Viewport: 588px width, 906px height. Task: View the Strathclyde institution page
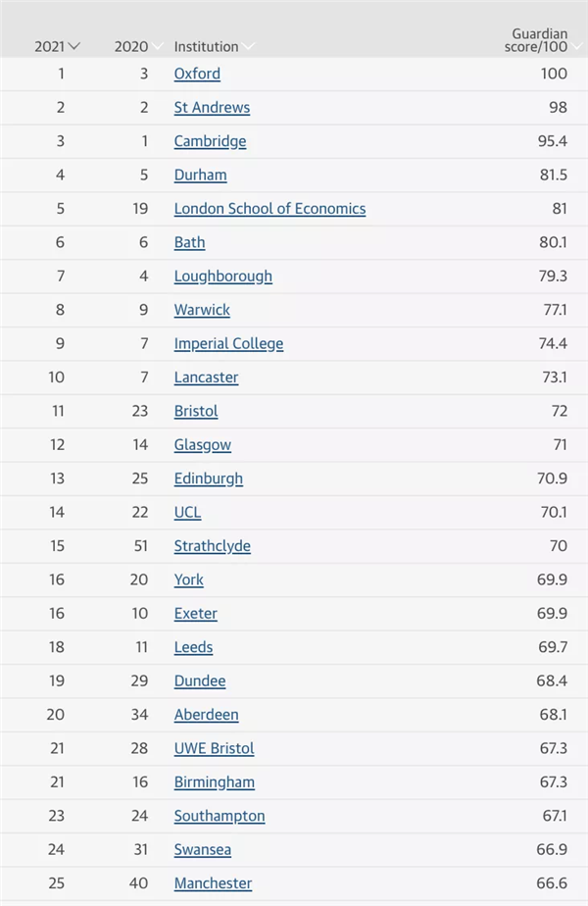tap(213, 546)
